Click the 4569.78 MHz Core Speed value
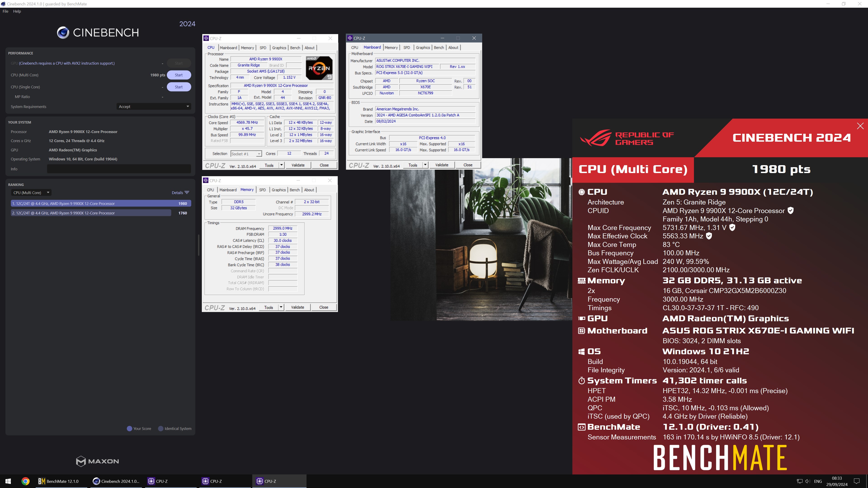The image size is (868, 488). 247,123
